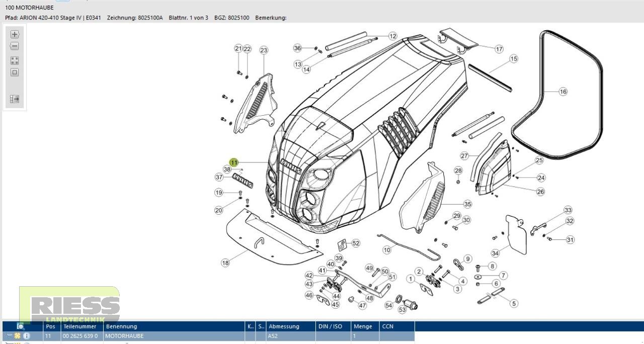Click the single-square view icon
The height and width of the screenshot is (344, 644).
(15, 72)
